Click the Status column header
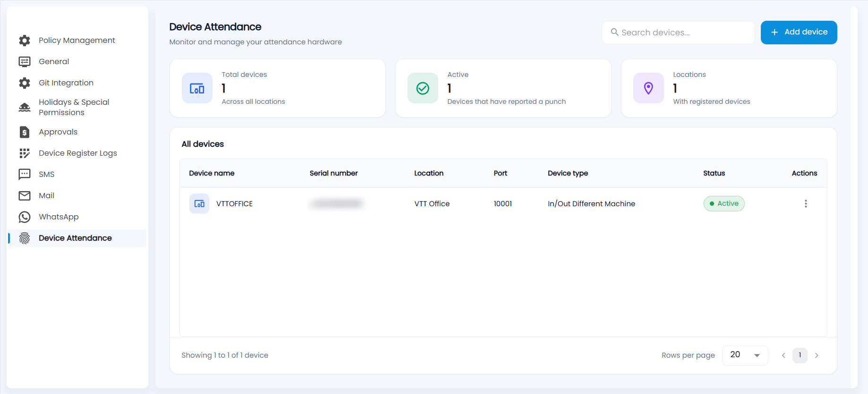The width and height of the screenshot is (868, 394). [714, 173]
